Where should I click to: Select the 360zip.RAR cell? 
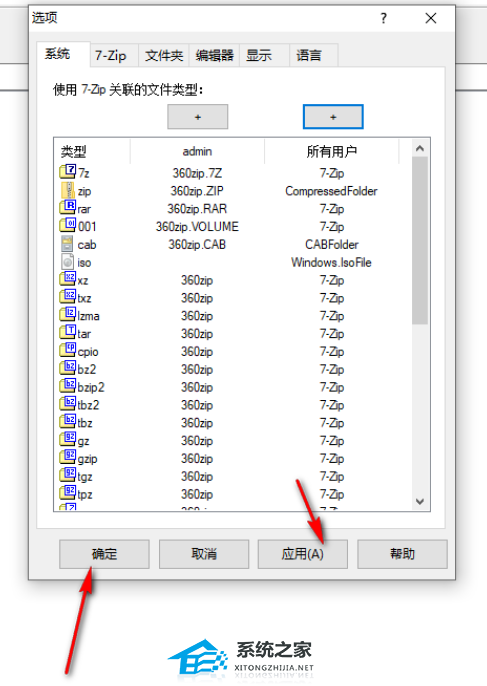pyautogui.click(x=197, y=209)
